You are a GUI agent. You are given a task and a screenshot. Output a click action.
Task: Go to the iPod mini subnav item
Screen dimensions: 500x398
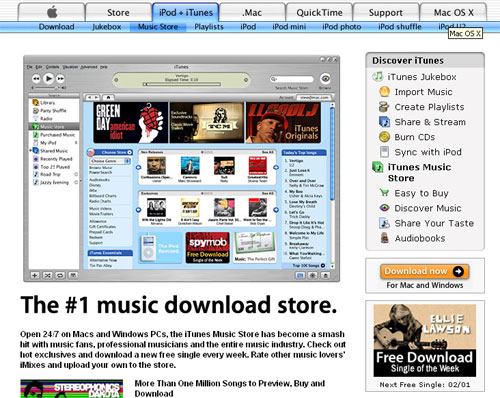click(x=289, y=27)
